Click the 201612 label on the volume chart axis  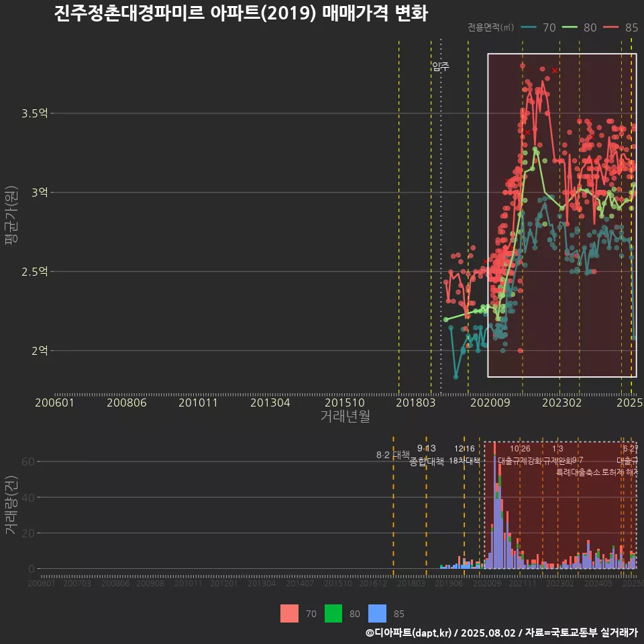click(x=373, y=583)
